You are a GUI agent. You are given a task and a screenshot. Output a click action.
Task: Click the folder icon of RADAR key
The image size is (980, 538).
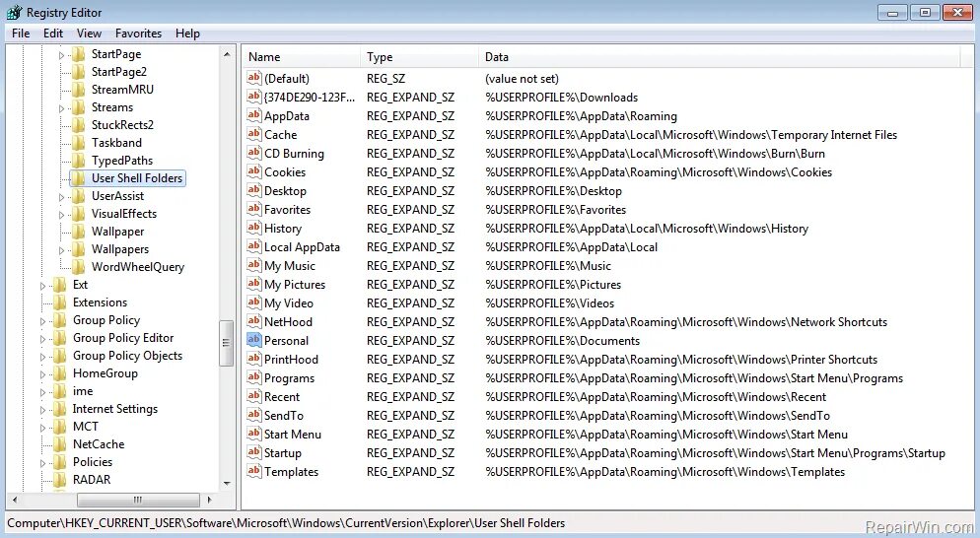pos(59,480)
